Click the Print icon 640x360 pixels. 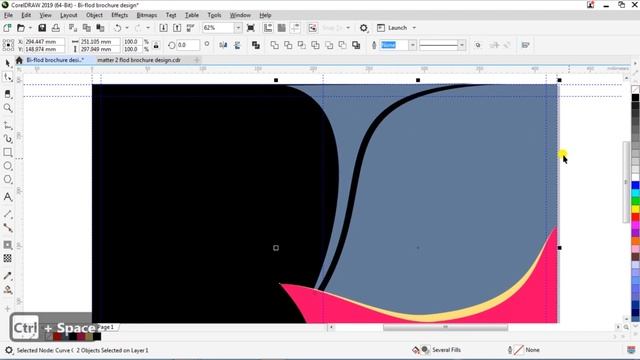[x=56, y=28]
